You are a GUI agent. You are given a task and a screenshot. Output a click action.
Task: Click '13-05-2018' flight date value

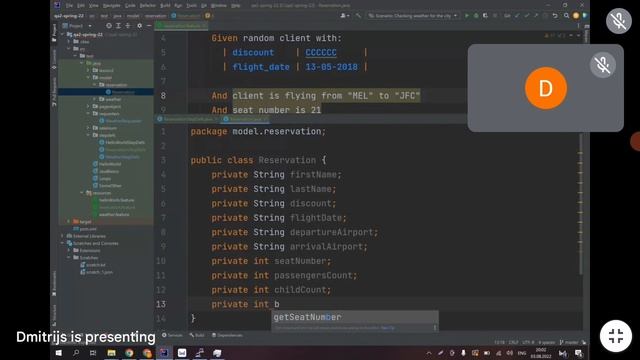pos(331,67)
